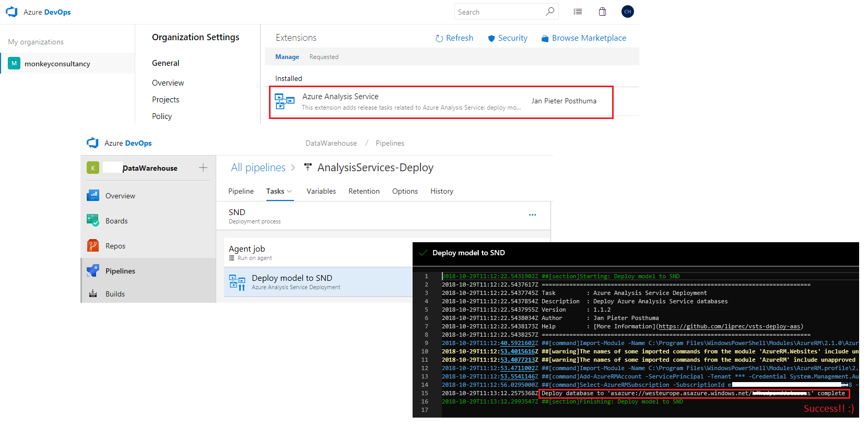Click the release pipeline icon before AnalysisServices-Deploy
This screenshot has width=868, height=427.
[308, 167]
